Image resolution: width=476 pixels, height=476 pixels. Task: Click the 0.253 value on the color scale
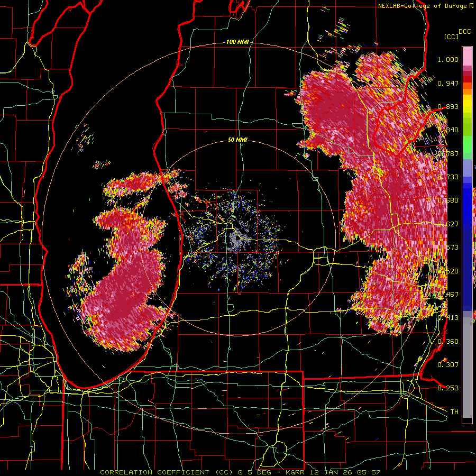tap(448, 388)
